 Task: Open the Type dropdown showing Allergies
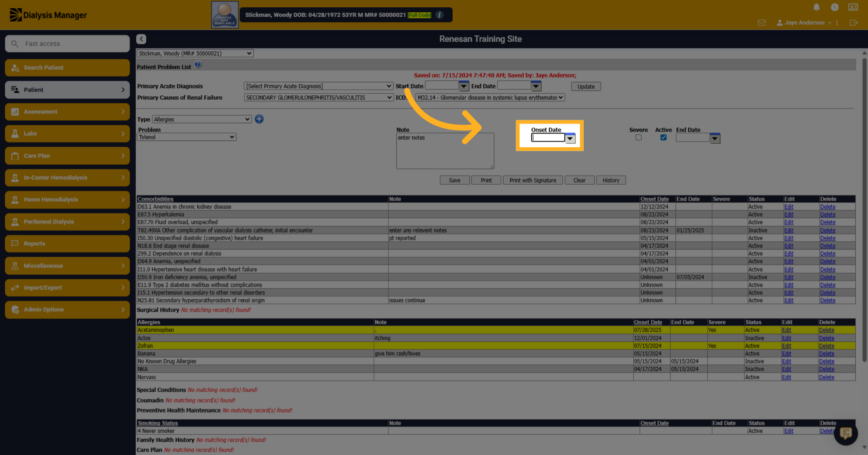[x=202, y=119]
